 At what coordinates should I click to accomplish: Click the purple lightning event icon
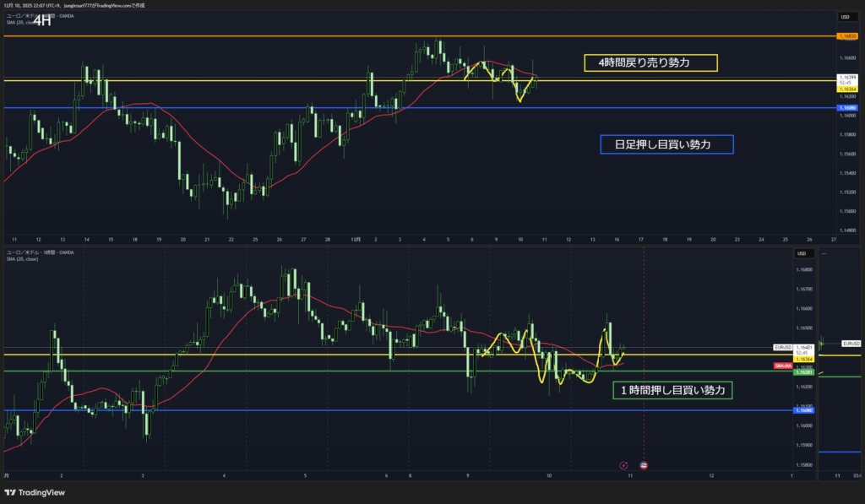pos(623,465)
